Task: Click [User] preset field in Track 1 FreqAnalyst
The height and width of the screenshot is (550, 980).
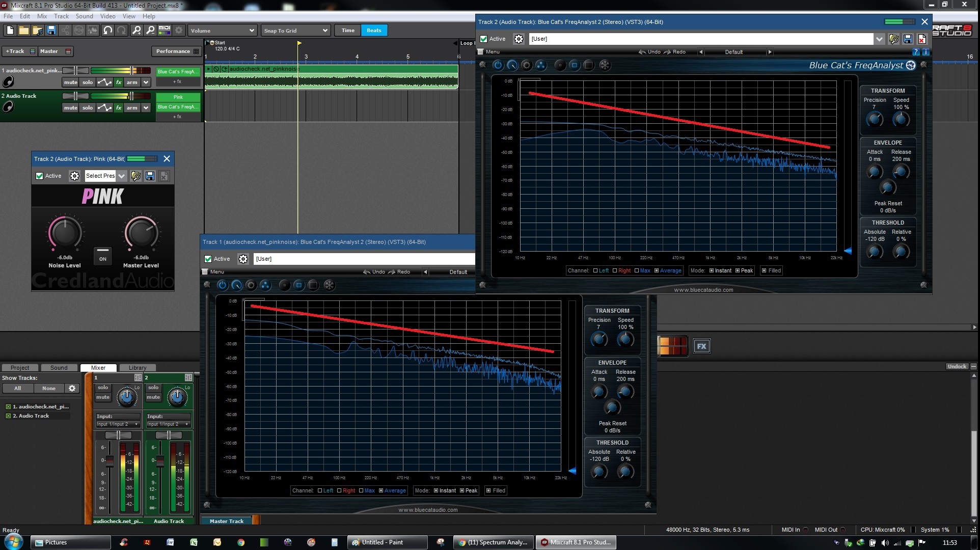Action: [364, 259]
